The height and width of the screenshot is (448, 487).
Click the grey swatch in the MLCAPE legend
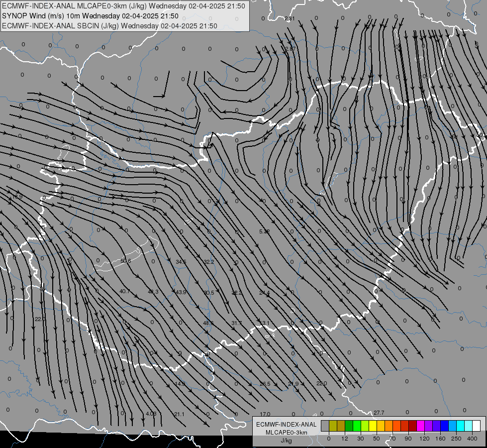[x=325, y=426]
